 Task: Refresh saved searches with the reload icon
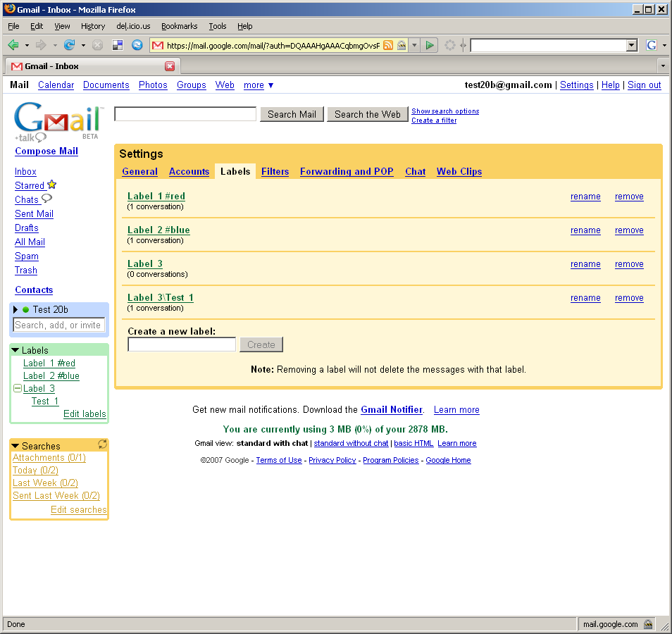coord(102,444)
